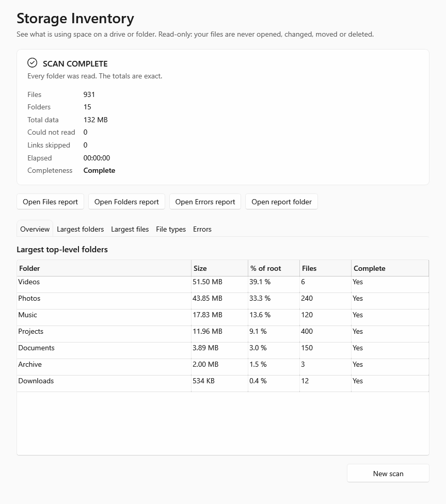The image size is (446, 504).
Task: Open the Errors tab
Action: tap(202, 229)
